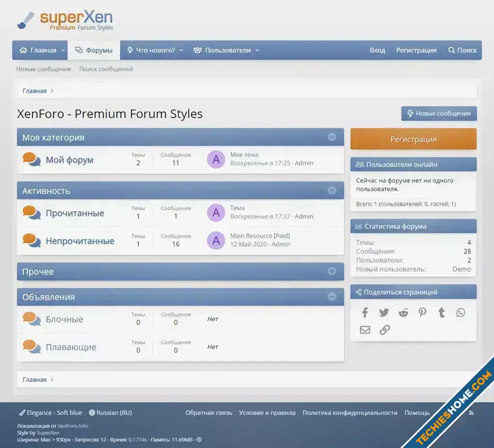The image size is (494, 448).
Task: Open the Мой форум forum
Action: coord(70,160)
